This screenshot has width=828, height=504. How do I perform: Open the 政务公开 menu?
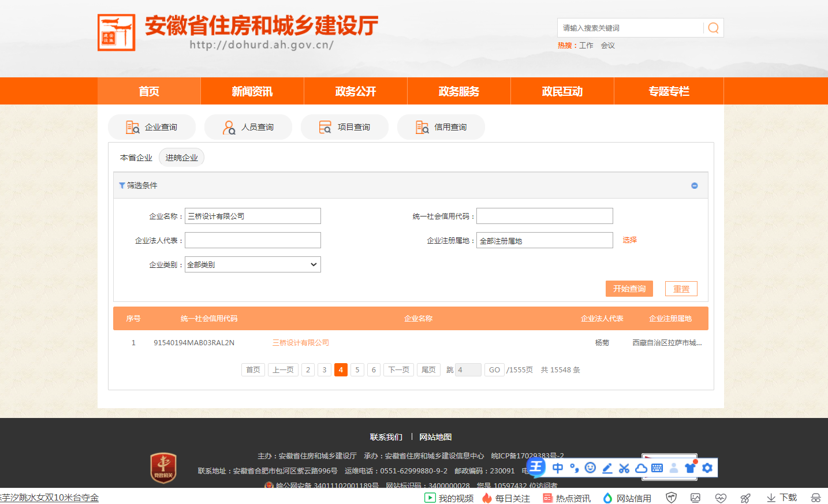click(x=356, y=91)
